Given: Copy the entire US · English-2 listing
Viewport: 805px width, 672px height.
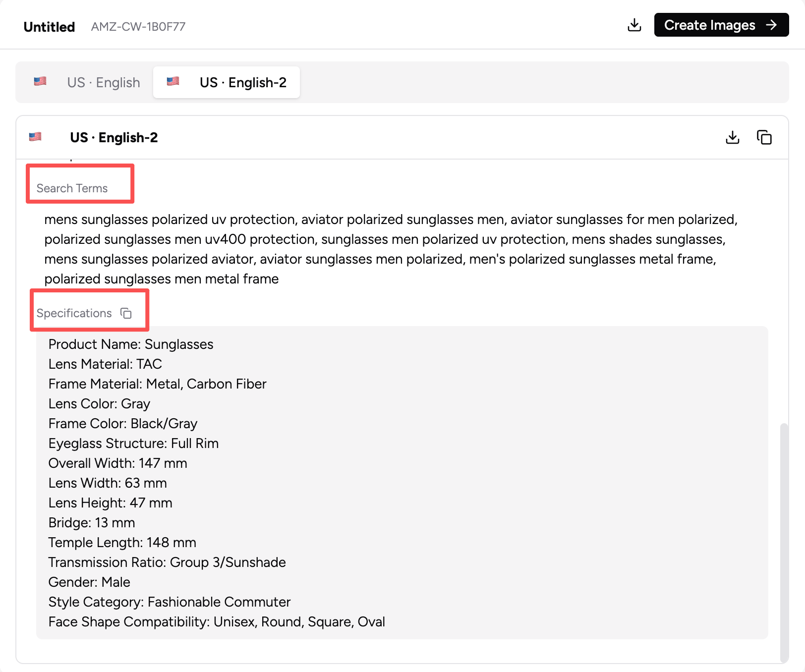Looking at the screenshot, I should [764, 137].
